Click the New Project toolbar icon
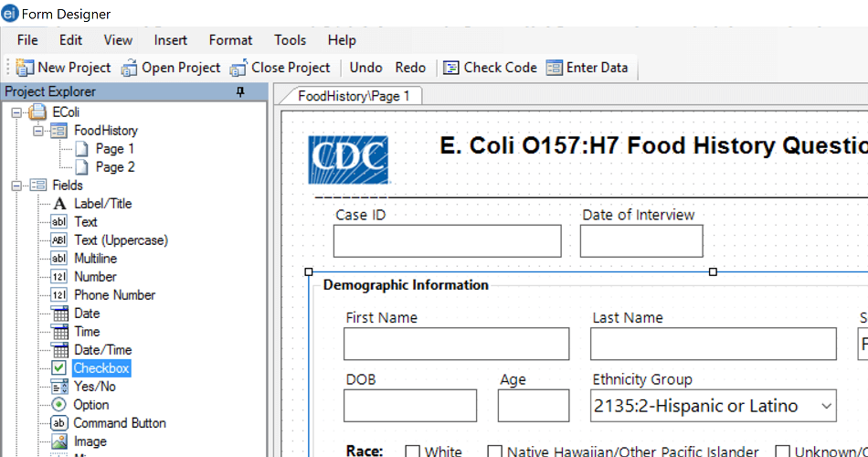The width and height of the screenshot is (868, 457). click(x=25, y=68)
